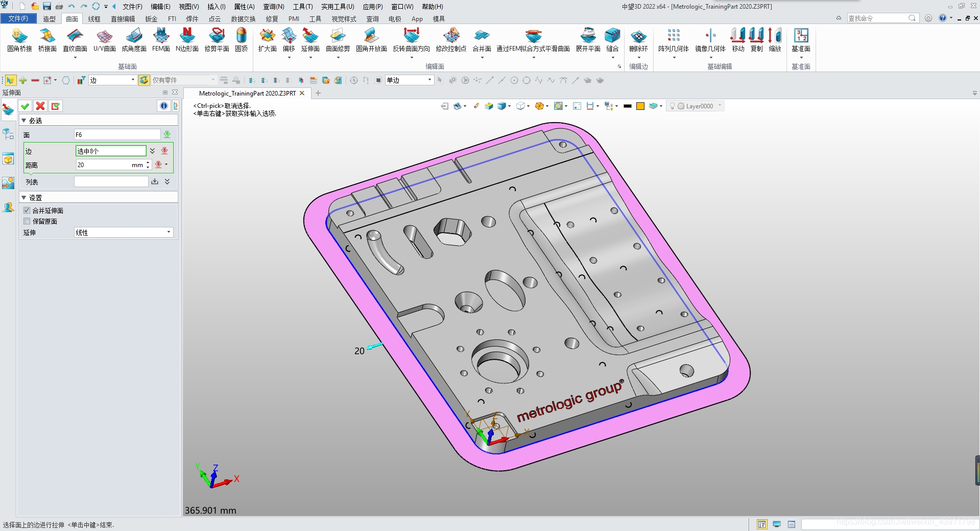This screenshot has height=531, width=980.
Task: Select the 镜像几何体 mirror tool
Action: coord(710,40)
